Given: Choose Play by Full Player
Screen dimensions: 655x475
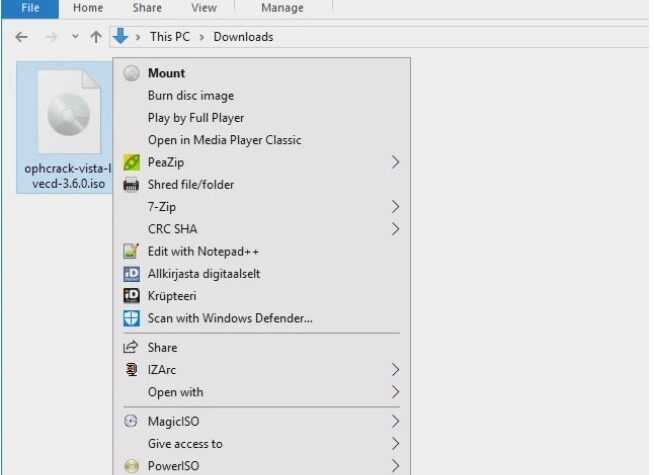Looking at the screenshot, I should point(261,118).
